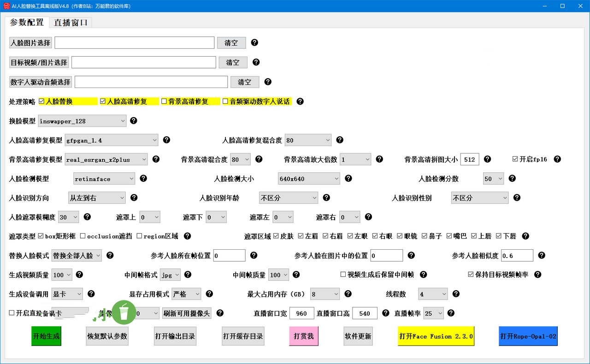Open 直播帧率 25 dropdown

click(x=433, y=313)
